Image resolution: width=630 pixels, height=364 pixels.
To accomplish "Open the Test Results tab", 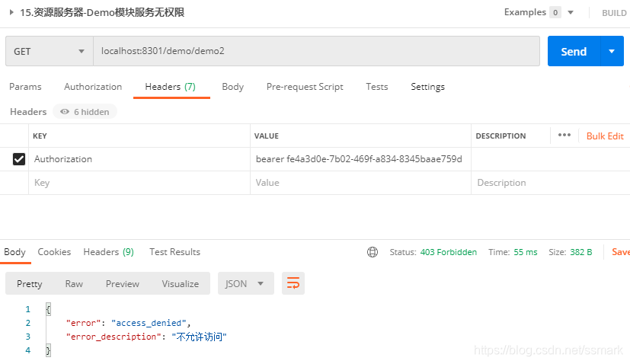I will click(x=174, y=252).
